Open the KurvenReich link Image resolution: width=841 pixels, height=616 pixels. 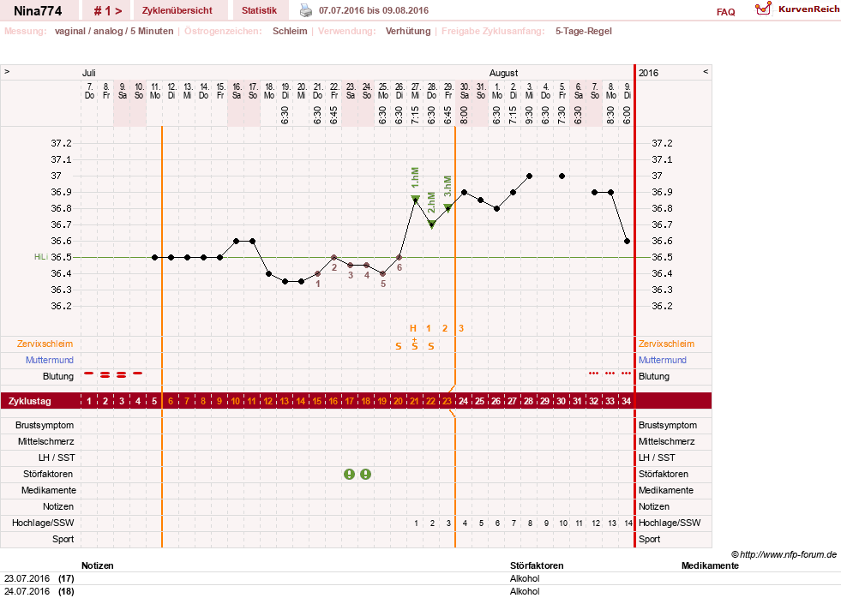click(808, 9)
